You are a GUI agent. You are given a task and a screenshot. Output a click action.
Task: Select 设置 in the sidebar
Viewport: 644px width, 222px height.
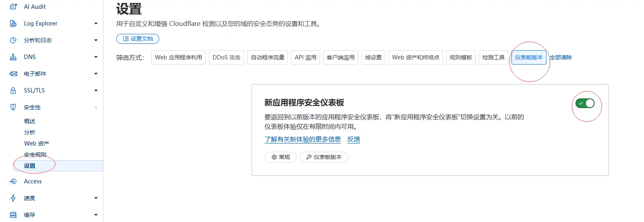[x=58, y=166]
